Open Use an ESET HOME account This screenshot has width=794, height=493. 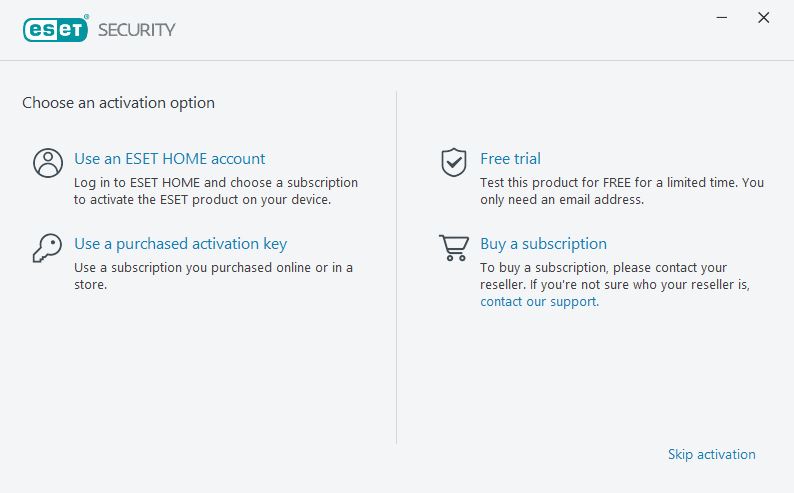170,159
